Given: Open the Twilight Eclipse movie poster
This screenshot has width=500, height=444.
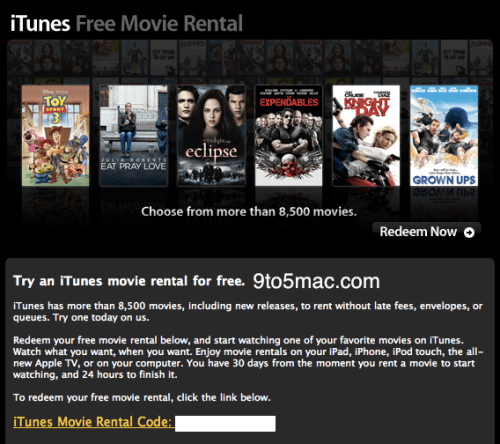Looking at the screenshot, I should click(x=211, y=135).
